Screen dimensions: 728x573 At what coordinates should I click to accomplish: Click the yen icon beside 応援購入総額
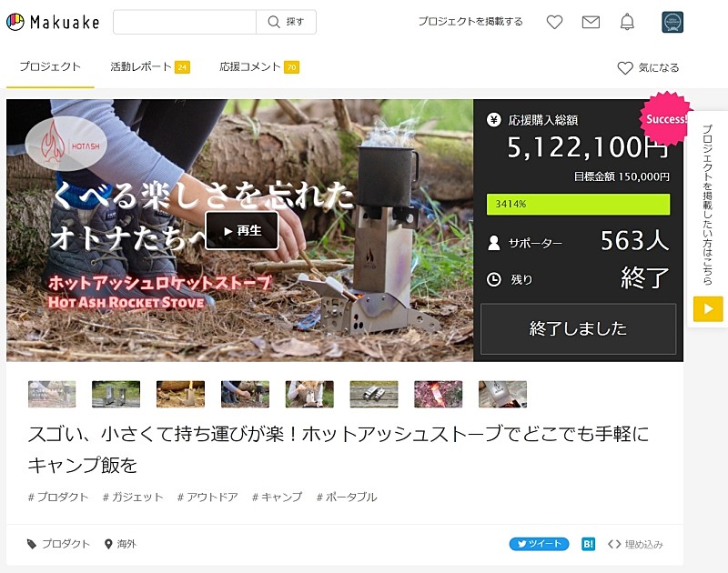click(x=493, y=120)
